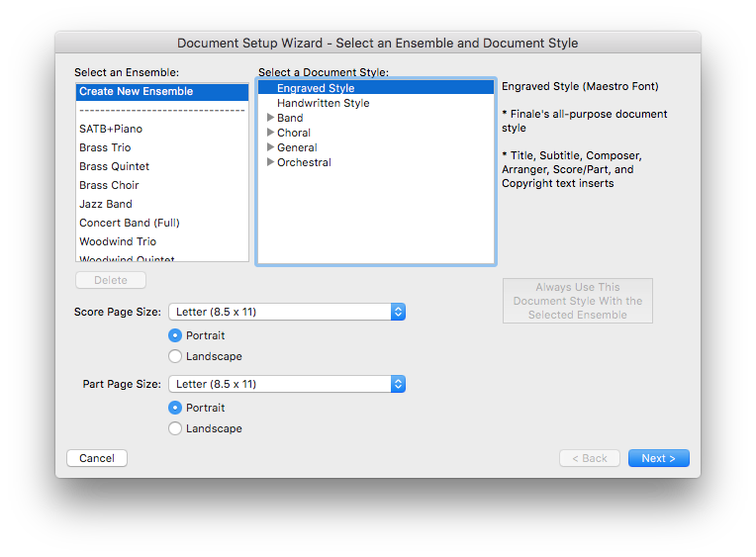Open the Score Page Size dropdown
756x557 pixels.
[287, 312]
